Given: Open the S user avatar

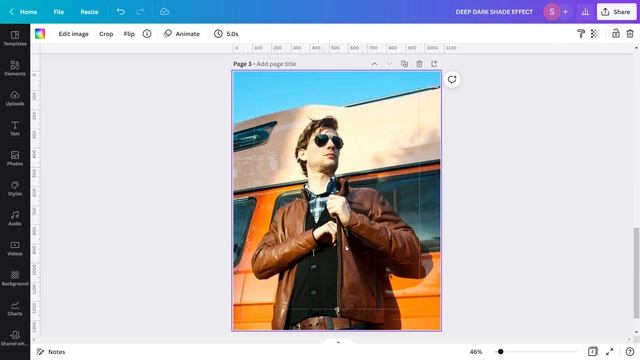Looking at the screenshot, I should pos(552,12).
